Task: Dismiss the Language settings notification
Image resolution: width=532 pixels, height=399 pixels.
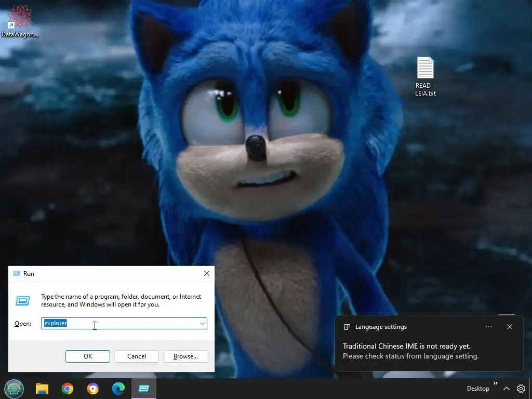Action: click(510, 327)
